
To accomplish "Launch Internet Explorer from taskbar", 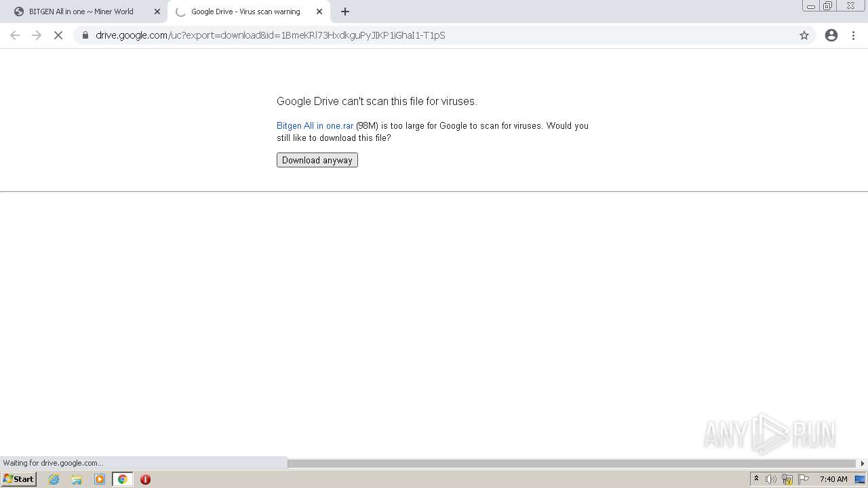I will tap(54, 479).
